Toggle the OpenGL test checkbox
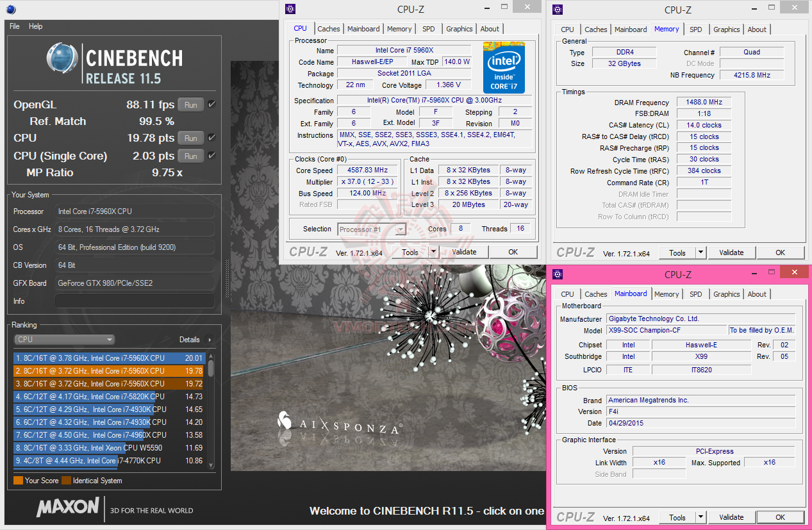 click(211, 104)
